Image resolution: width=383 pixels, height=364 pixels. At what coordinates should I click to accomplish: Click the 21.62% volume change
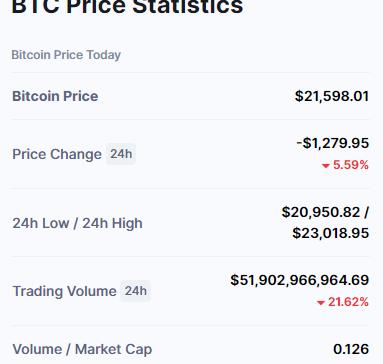click(348, 302)
